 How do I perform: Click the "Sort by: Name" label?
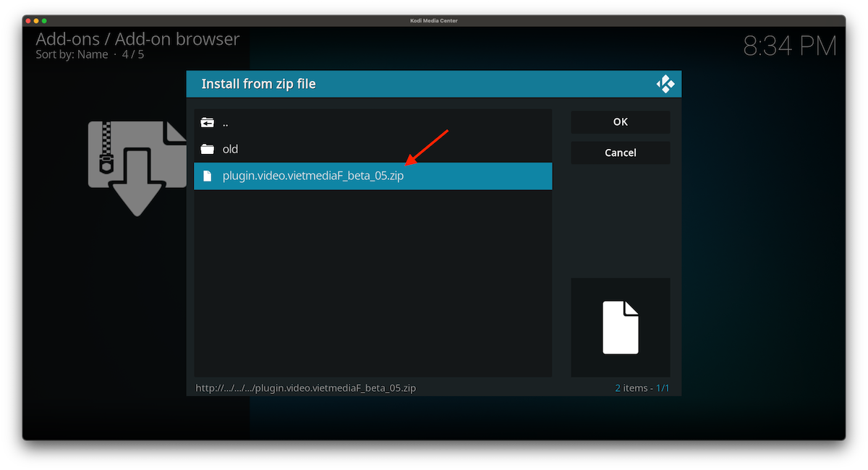[71, 54]
